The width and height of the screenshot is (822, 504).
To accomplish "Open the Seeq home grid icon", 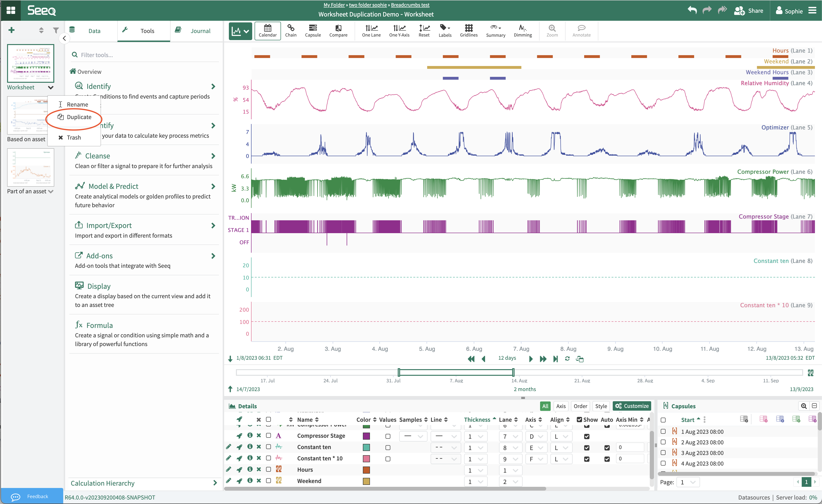I will pyautogui.click(x=11, y=10).
